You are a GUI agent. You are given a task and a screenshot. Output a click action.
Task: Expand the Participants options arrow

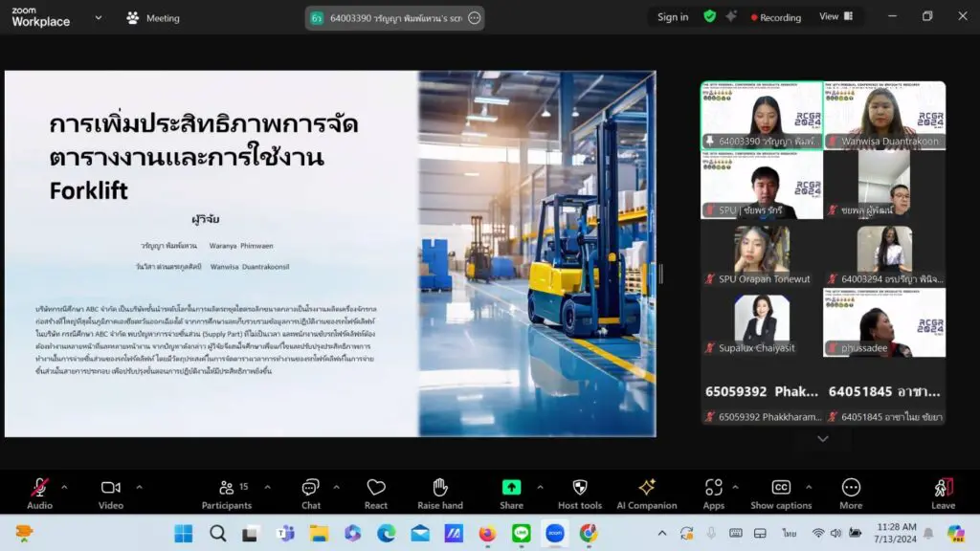268,487
